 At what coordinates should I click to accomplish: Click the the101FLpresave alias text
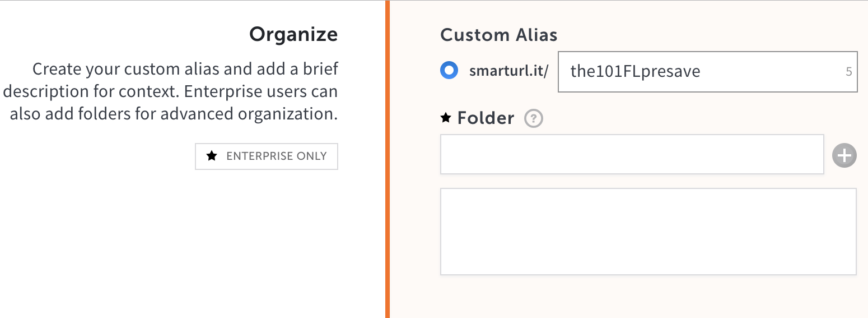point(635,72)
